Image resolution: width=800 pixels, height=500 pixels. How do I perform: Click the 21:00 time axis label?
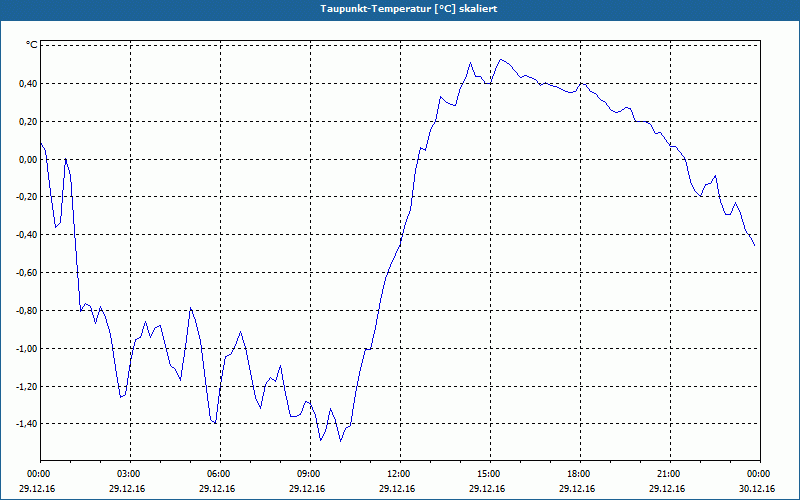pos(670,474)
